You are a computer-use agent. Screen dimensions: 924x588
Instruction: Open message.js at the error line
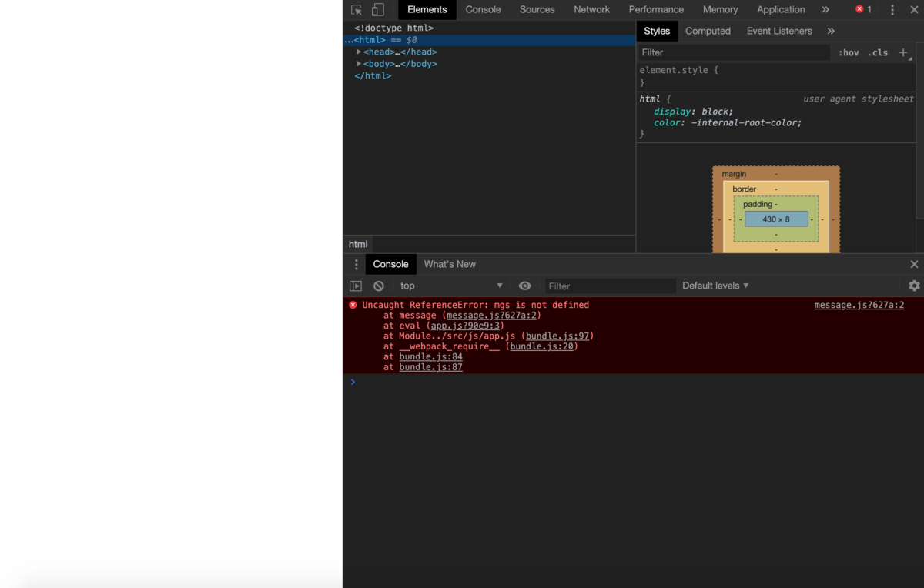(x=859, y=305)
